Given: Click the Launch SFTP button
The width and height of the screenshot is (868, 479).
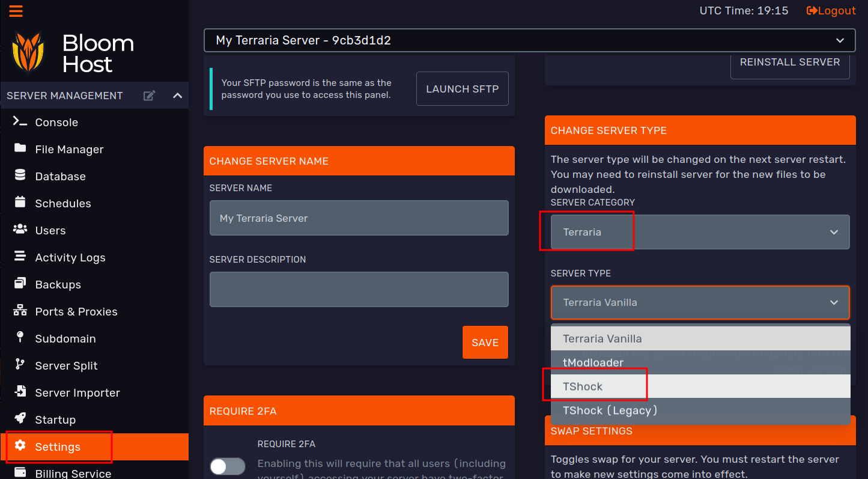Looking at the screenshot, I should click(463, 88).
